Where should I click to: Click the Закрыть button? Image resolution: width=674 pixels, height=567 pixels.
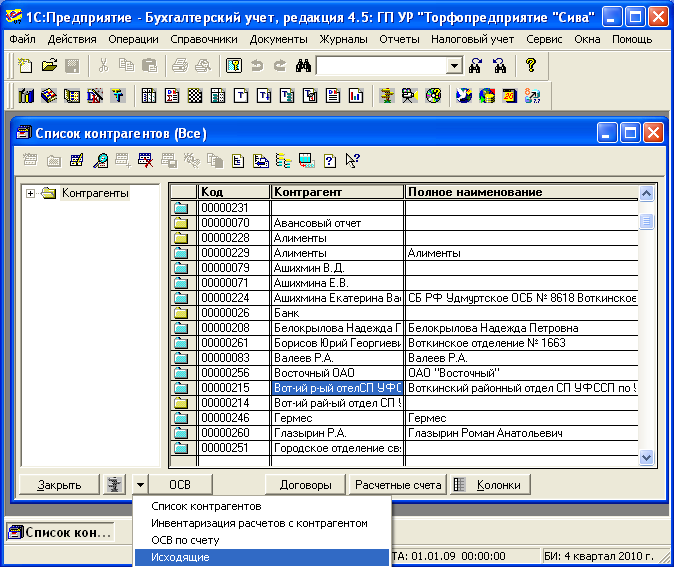(59, 485)
